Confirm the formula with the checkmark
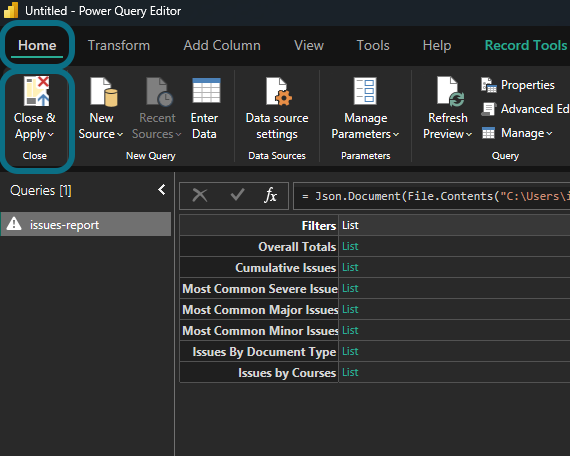 pos(237,195)
